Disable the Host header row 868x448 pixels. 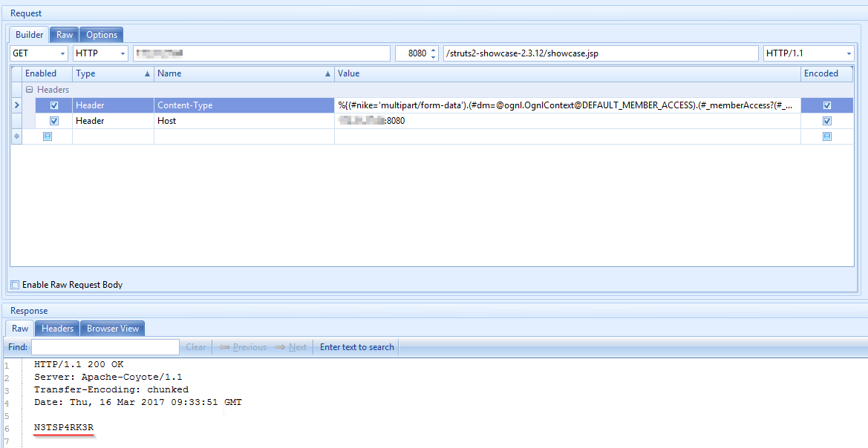pyautogui.click(x=53, y=120)
